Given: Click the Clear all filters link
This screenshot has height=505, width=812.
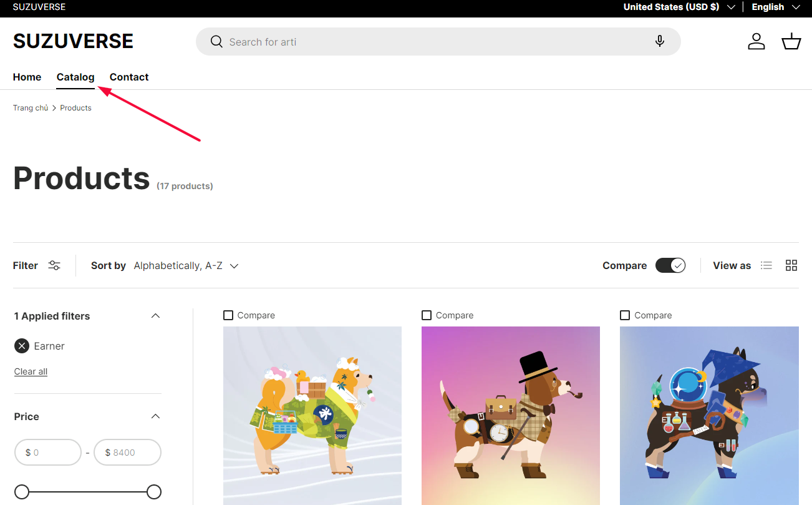Looking at the screenshot, I should click(31, 371).
